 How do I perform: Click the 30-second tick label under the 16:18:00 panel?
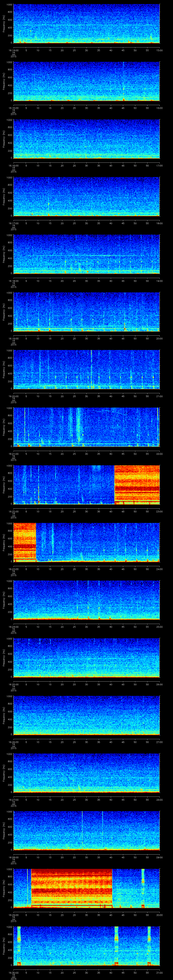(x=86, y=281)
